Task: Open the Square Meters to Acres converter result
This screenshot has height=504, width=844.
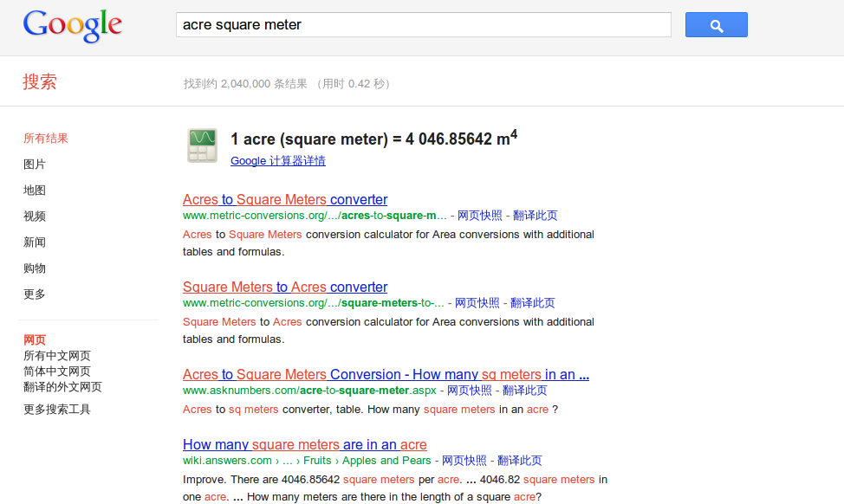Action: (285, 287)
